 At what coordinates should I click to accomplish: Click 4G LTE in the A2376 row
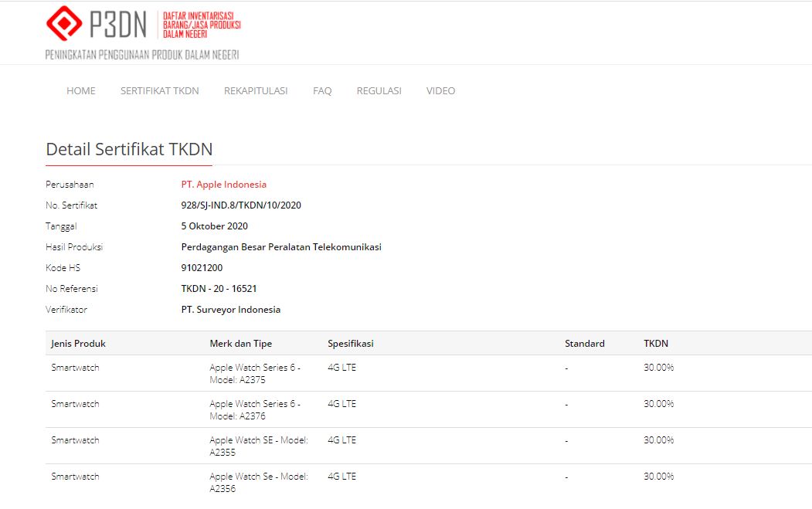[x=341, y=404]
